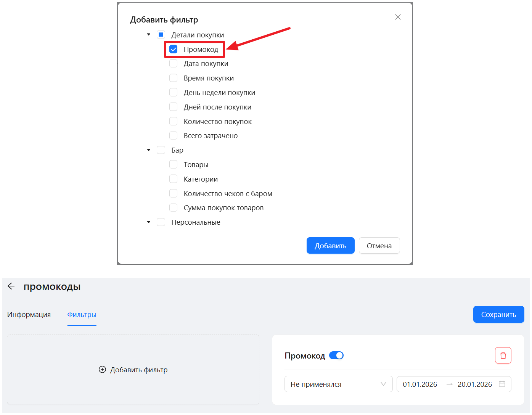The image size is (532, 415).
Task: Switch to the Информация tab
Action: click(29, 315)
